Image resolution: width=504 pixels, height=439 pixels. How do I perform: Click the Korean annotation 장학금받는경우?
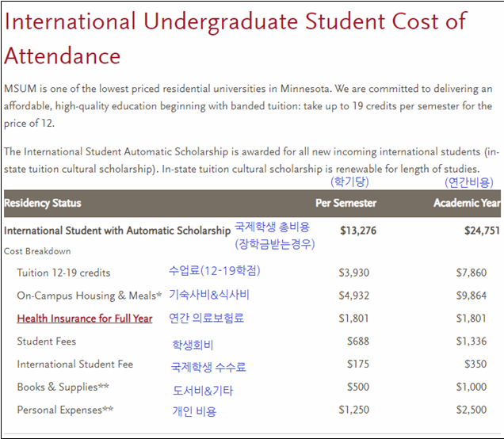tap(275, 244)
